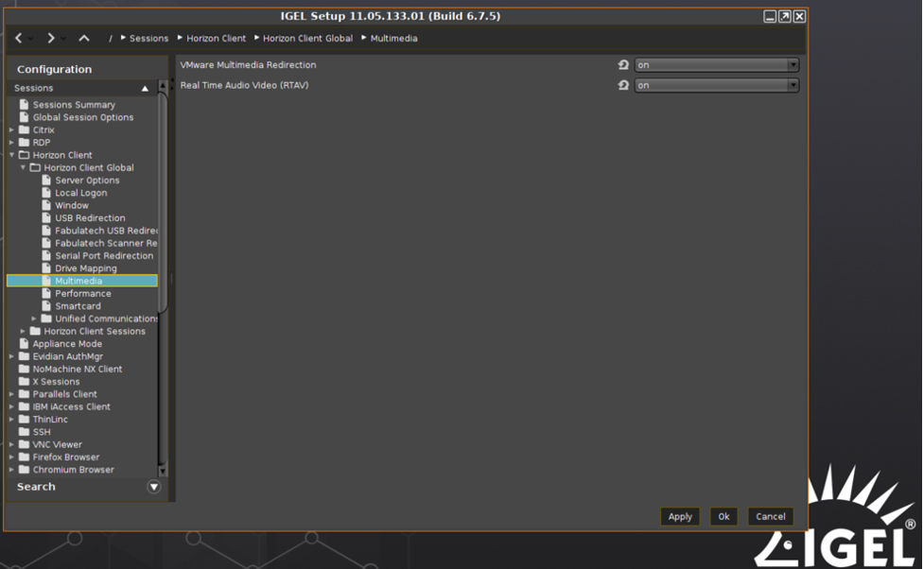Expand the IBM iAccess Client folder
Image resolution: width=924 pixels, height=569 pixels.
(x=11, y=406)
